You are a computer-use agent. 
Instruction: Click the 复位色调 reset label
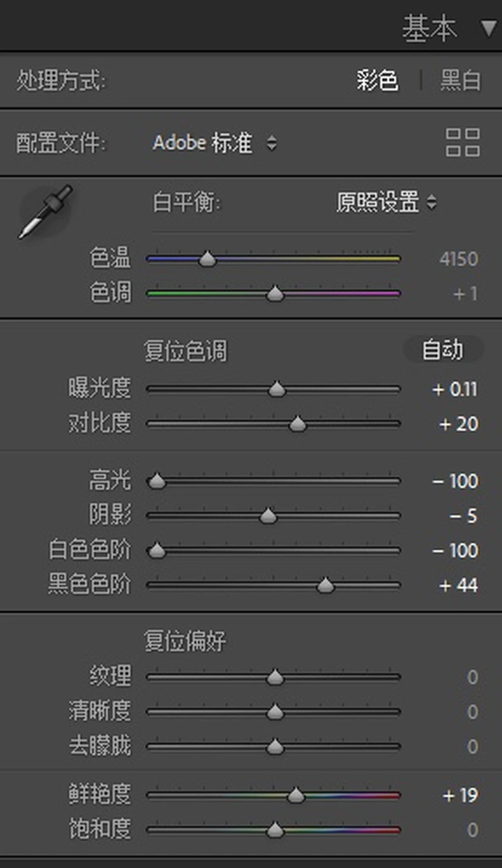(185, 351)
